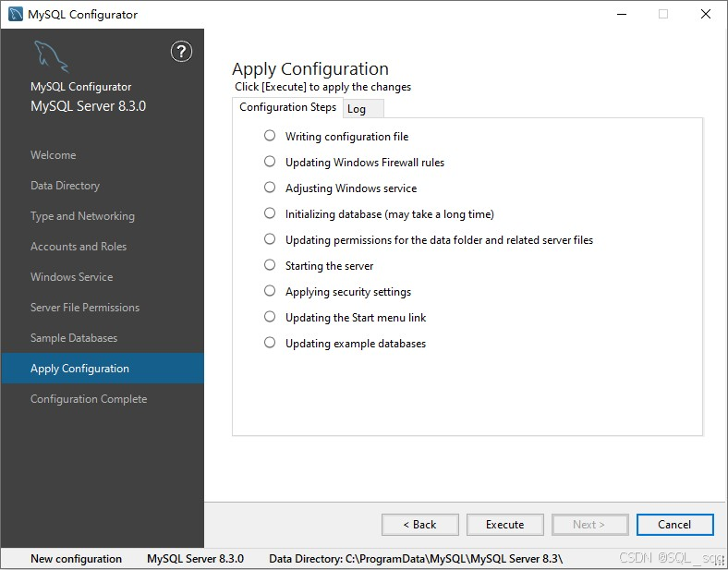The width and height of the screenshot is (728, 570).
Task: Click the Data Directory path in status bar
Action: coord(416,559)
